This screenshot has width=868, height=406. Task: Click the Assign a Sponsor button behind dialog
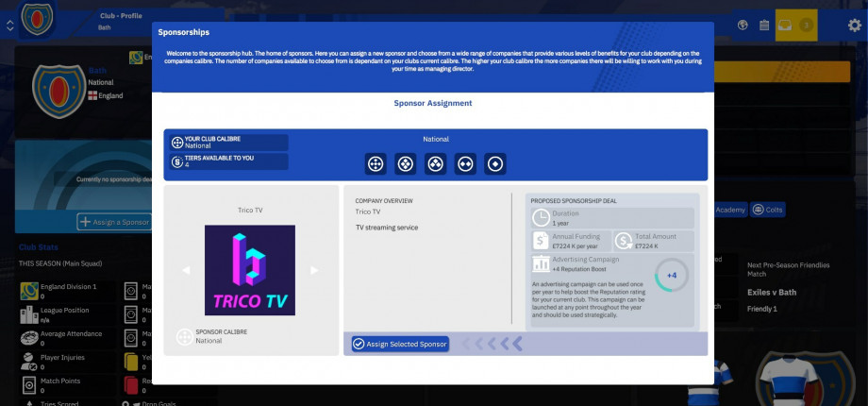click(x=115, y=222)
